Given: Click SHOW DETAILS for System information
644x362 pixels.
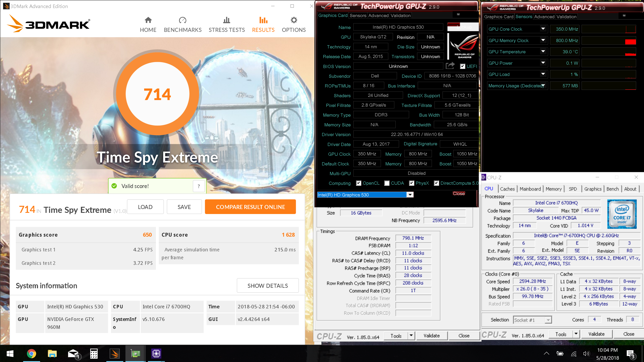Looking at the screenshot, I should click(267, 286).
